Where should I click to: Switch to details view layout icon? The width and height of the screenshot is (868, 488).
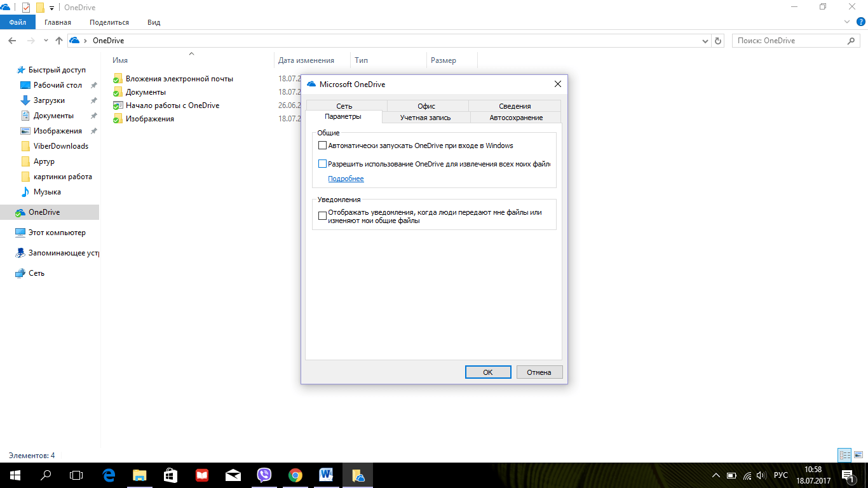[x=844, y=455]
